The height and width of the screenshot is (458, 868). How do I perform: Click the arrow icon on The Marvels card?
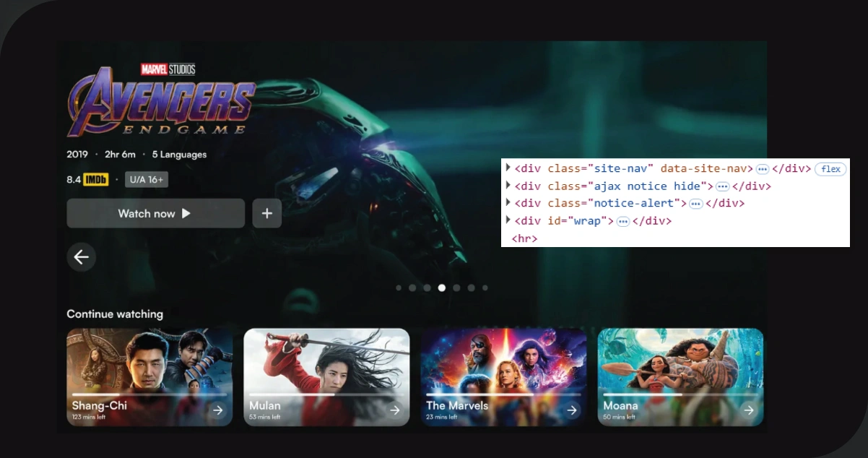coord(572,410)
